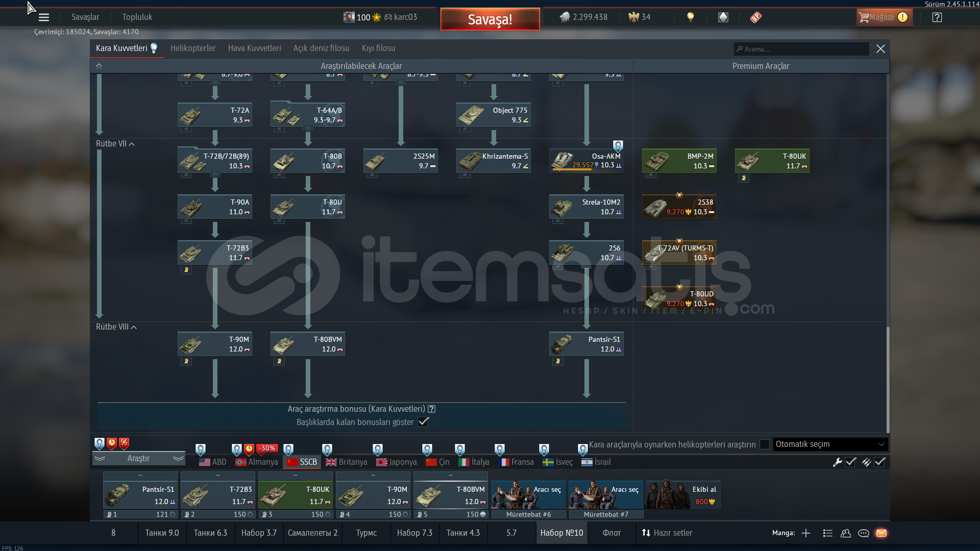Open the red battle pass ticket icon
The height and width of the screenshot is (551, 980).
click(756, 17)
